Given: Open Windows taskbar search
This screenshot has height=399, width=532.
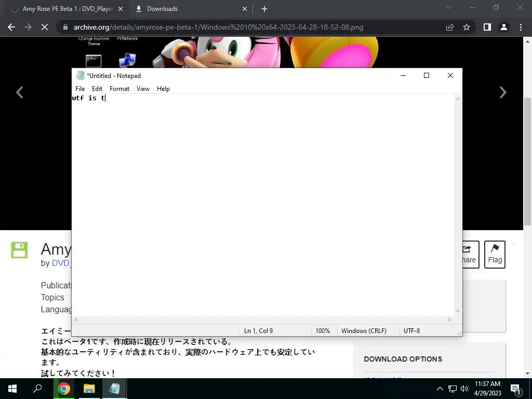Looking at the screenshot, I should pos(37,389).
